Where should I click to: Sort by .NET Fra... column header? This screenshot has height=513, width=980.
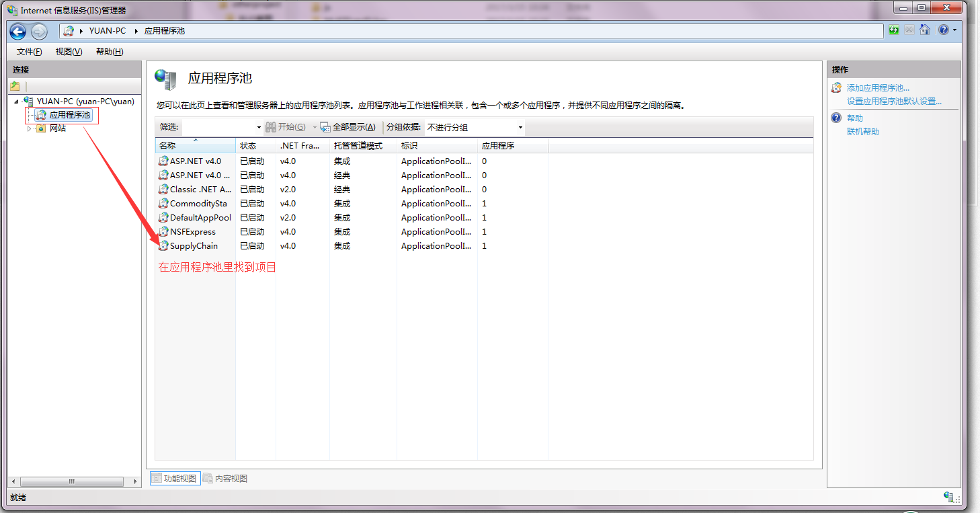click(302, 146)
